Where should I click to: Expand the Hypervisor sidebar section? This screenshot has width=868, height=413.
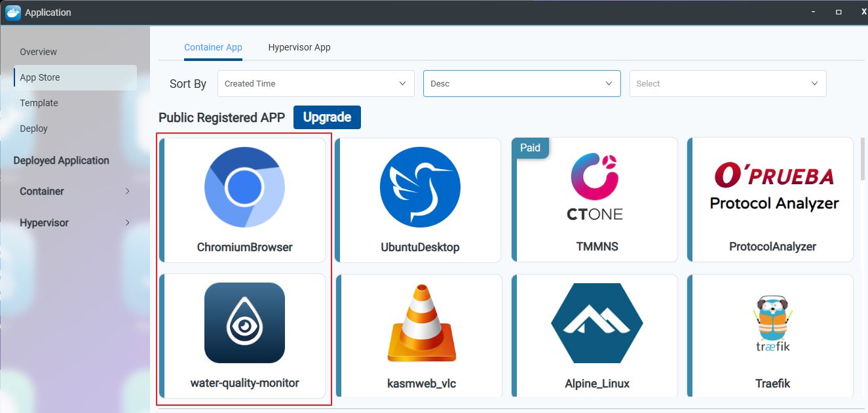[75, 223]
